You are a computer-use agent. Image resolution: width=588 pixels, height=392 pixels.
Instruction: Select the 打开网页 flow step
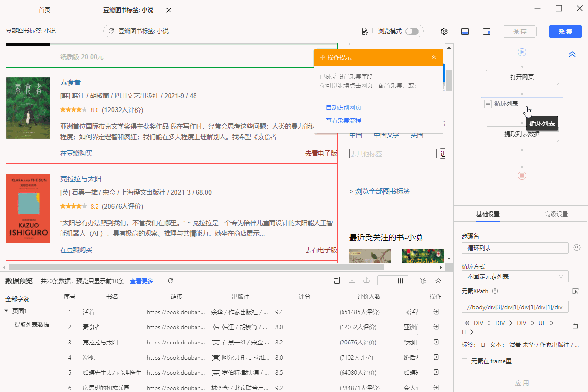click(522, 77)
